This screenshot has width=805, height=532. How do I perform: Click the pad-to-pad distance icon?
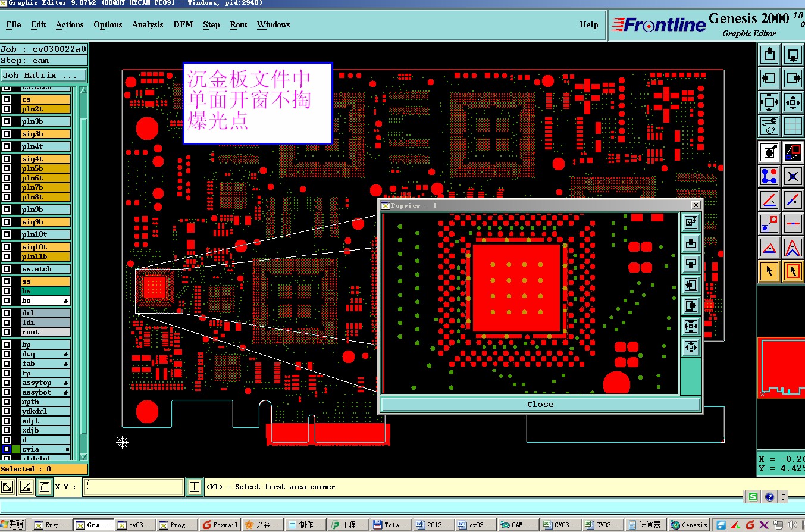769,223
